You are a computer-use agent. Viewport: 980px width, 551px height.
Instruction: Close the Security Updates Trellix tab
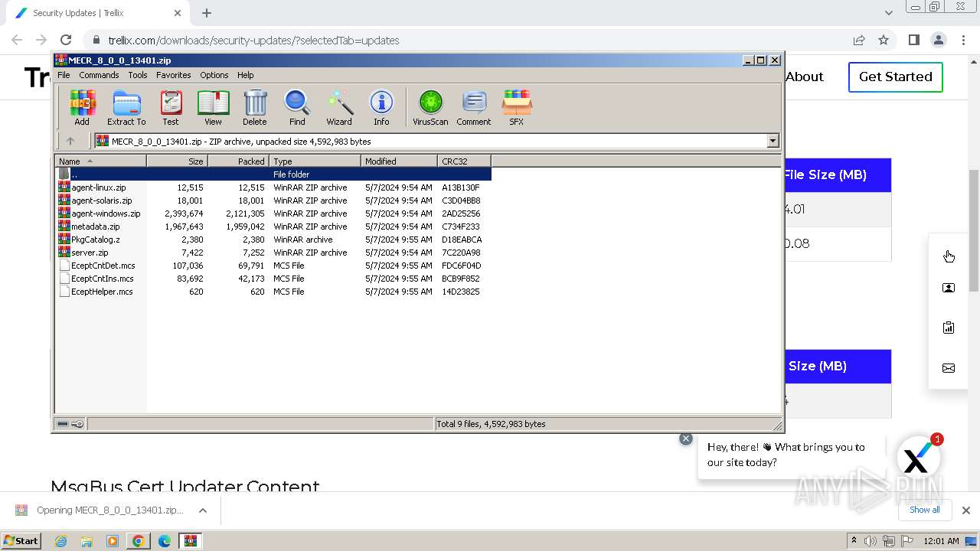178,13
